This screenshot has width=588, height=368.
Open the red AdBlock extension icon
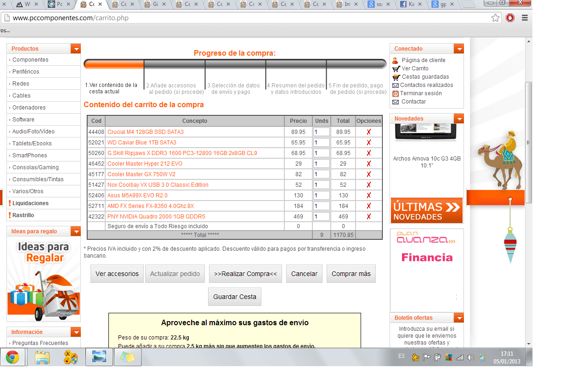(510, 18)
